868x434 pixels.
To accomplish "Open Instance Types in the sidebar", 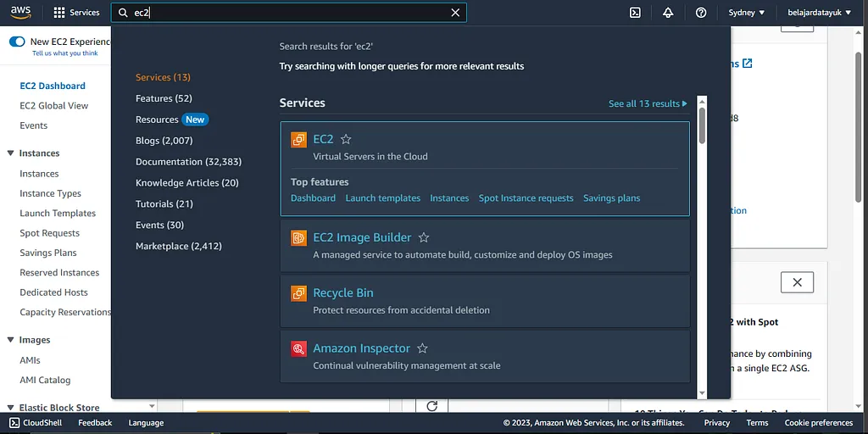I will (50, 194).
